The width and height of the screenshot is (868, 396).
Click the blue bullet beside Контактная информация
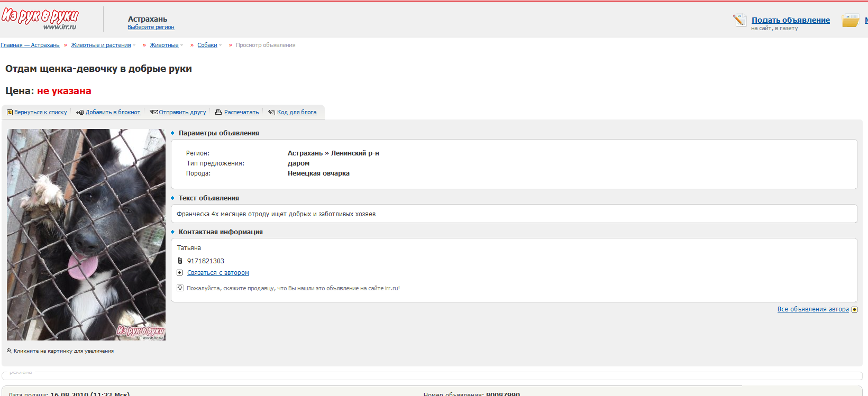(x=173, y=232)
